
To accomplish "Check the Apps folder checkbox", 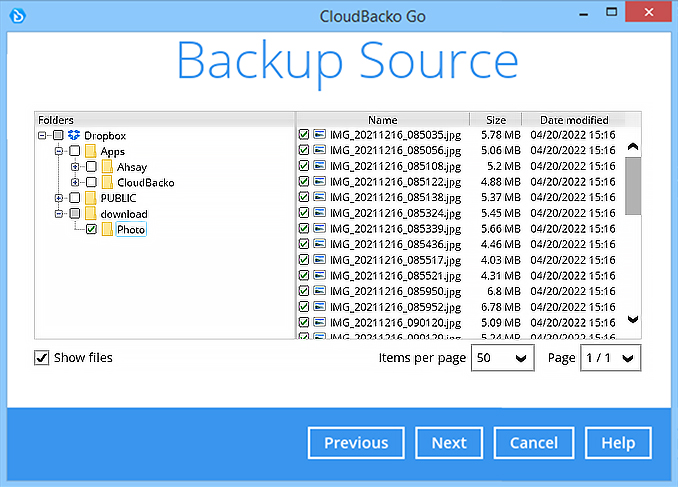I will coord(75,151).
